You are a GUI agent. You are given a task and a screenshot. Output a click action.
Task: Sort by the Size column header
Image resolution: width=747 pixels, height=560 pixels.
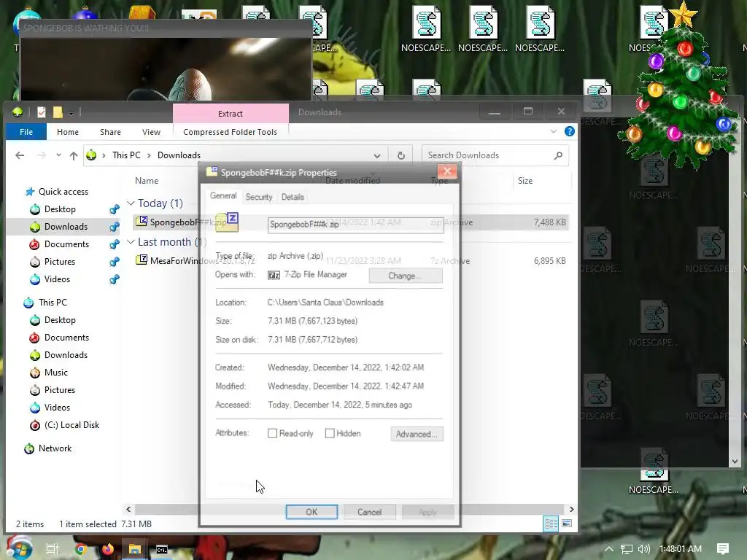click(525, 181)
